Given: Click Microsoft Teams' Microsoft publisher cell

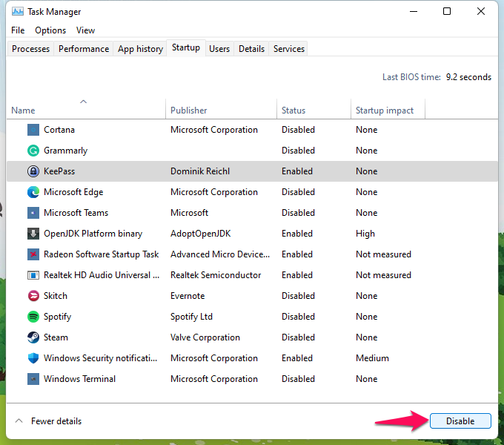Looking at the screenshot, I should (189, 213).
